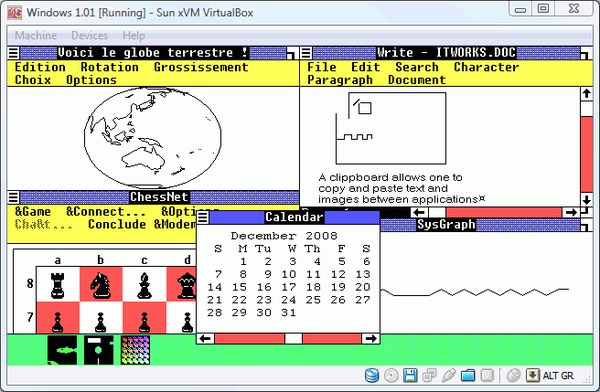Select the black pawn on a7
The width and height of the screenshot is (600, 392).
pos(58,322)
